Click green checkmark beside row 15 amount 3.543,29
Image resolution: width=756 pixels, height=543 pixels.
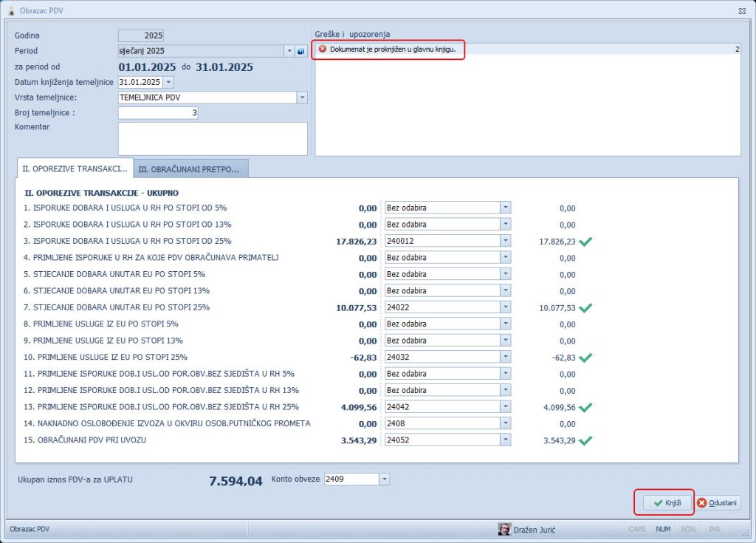click(x=587, y=440)
